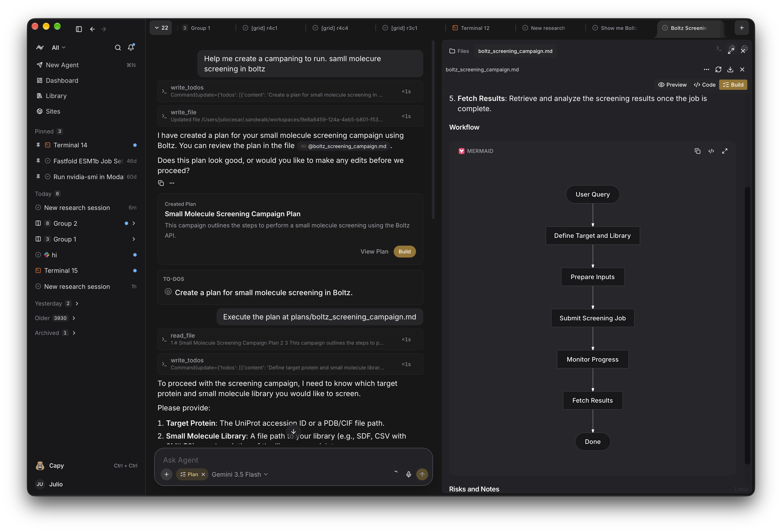This screenshot has width=782, height=532.
Task: Open Terminal 15 in sidebar
Action: (x=86, y=271)
